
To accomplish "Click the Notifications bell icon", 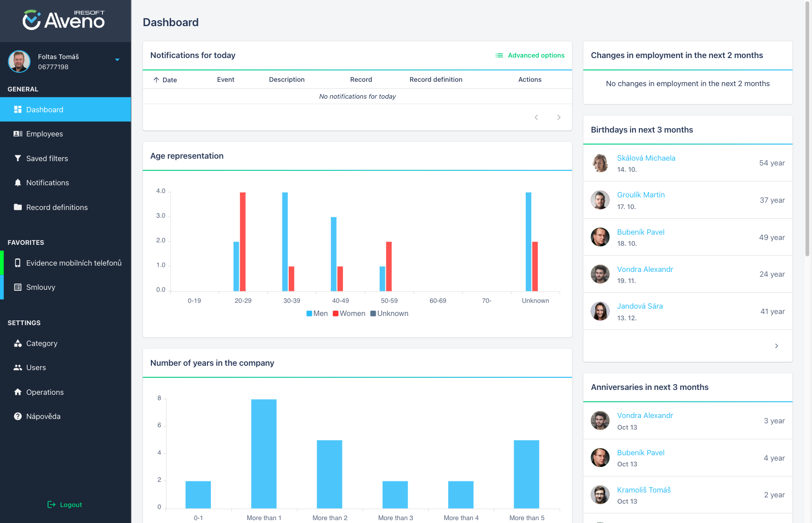I will pos(17,182).
